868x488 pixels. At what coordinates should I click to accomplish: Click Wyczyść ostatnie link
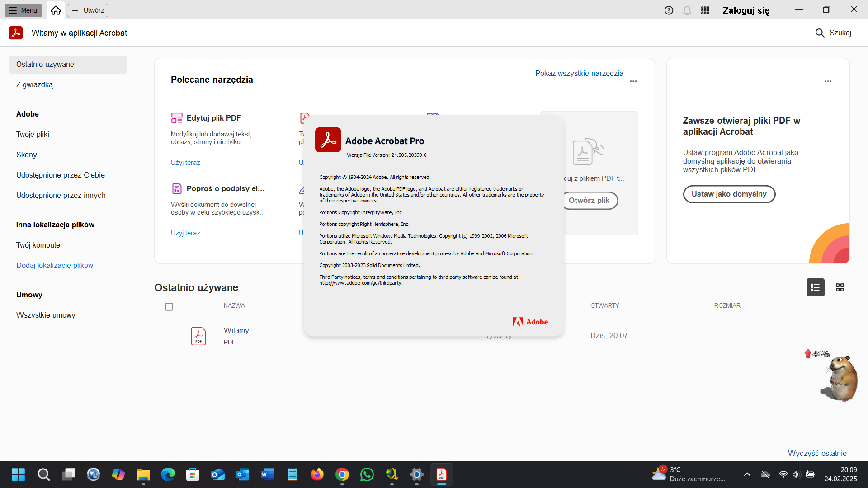point(817,454)
